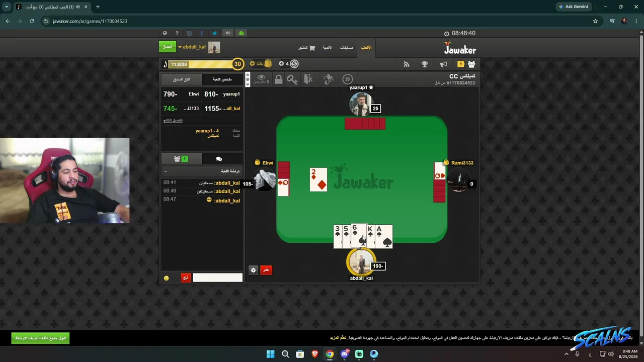The image size is (644, 362).
Task: Click the globe language icon in Jawaker header
Action: pos(165,33)
